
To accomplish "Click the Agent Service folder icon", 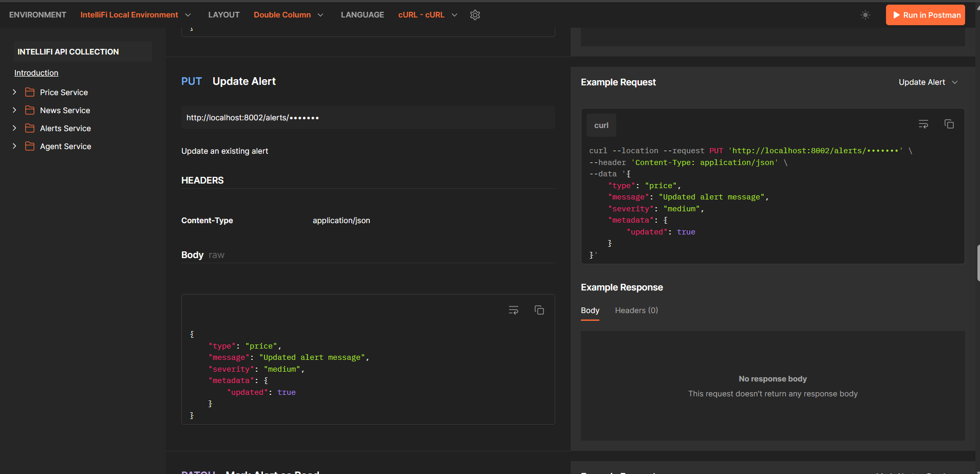I will 30,147.
